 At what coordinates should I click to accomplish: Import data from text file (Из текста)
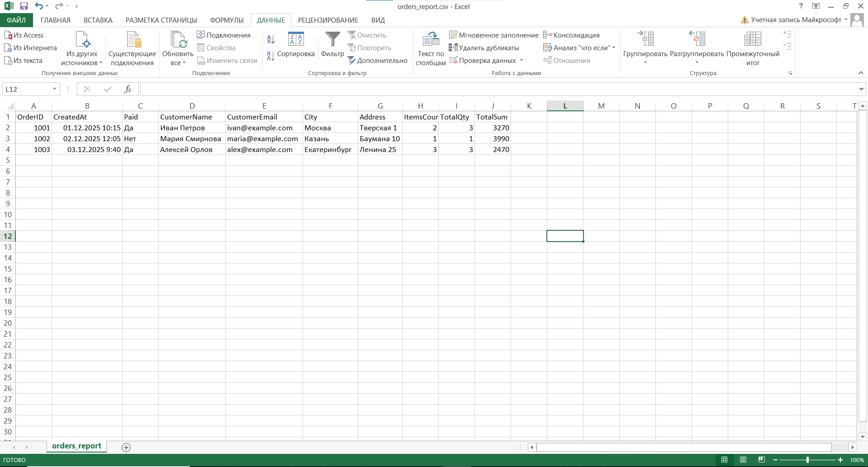23,61
